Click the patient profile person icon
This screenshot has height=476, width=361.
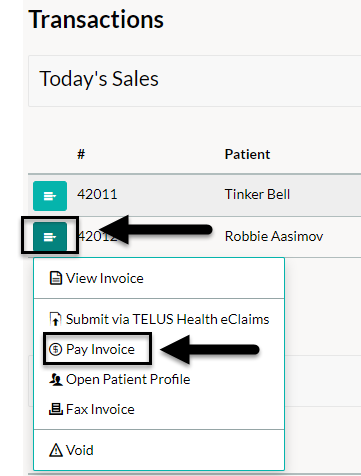tap(56, 379)
